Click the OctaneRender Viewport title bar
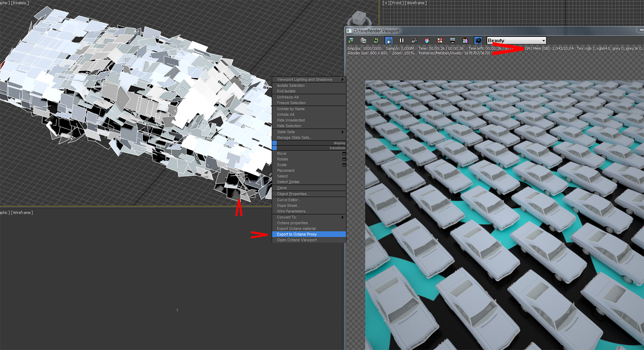The height and width of the screenshot is (350, 644). [494, 31]
